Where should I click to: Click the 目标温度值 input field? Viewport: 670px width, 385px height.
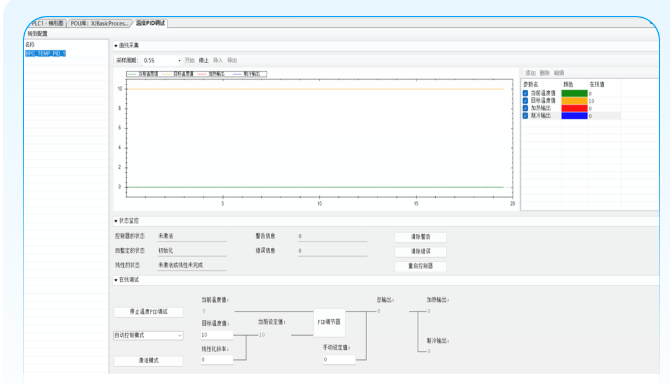tap(217, 335)
